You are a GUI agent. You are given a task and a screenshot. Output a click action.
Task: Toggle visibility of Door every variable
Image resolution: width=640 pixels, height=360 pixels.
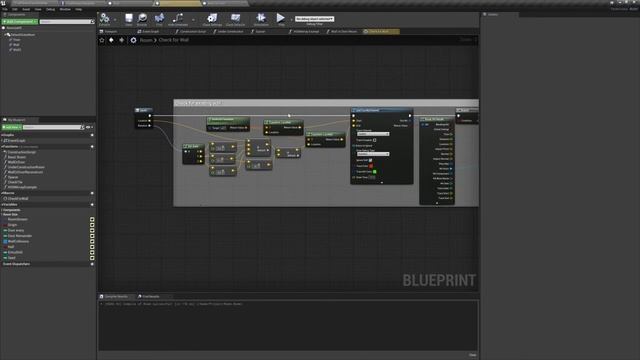tap(92, 231)
